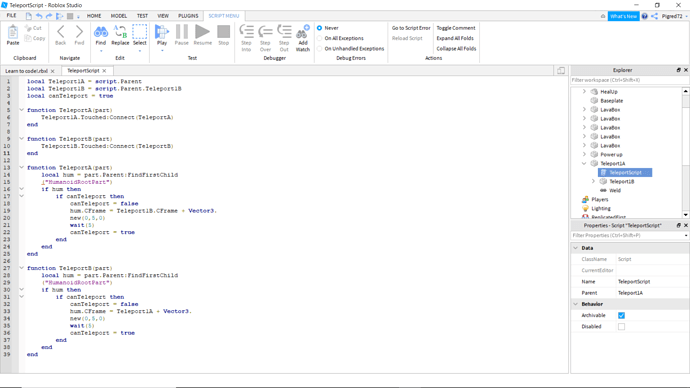Image resolution: width=690 pixels, height=388 pixels.
Task: Click the Add Watch binoculars icon
Action: tap(303, 32)
